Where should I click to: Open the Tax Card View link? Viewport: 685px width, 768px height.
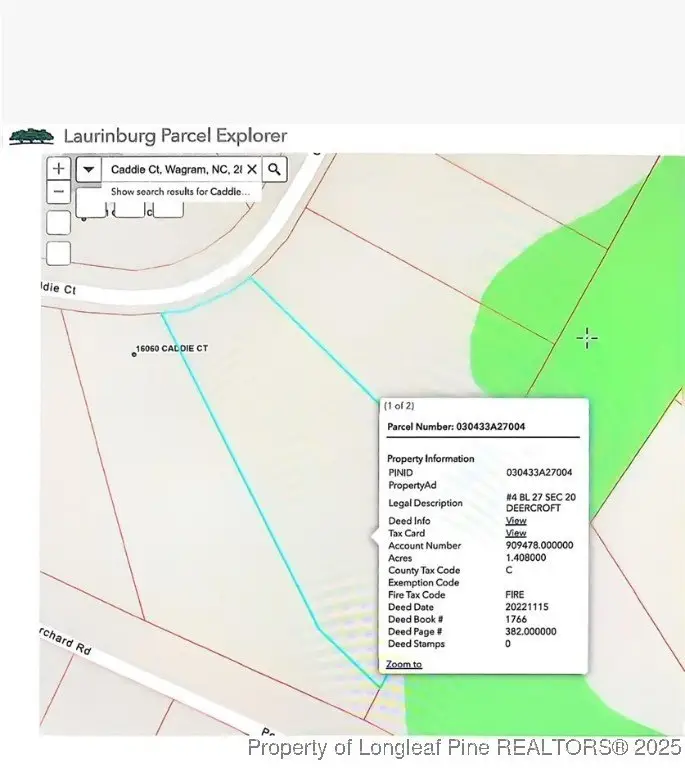[x=515, y=533]
